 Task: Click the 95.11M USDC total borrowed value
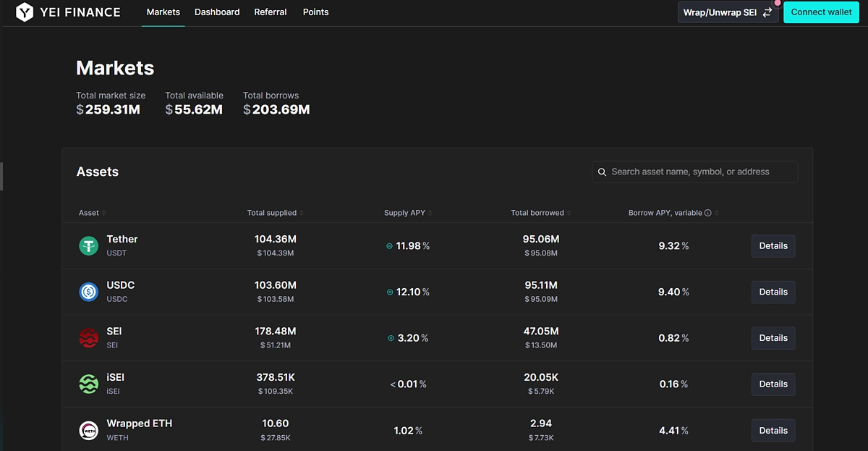[541, 285]
